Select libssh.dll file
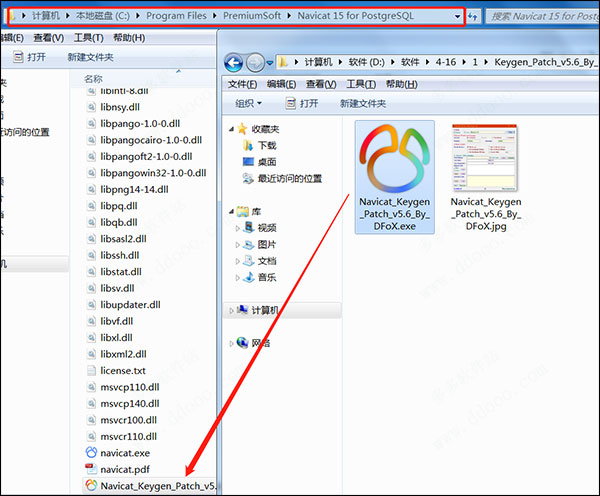Image resolution: width=600 pixels, height=496 pixels. (120, 255)
